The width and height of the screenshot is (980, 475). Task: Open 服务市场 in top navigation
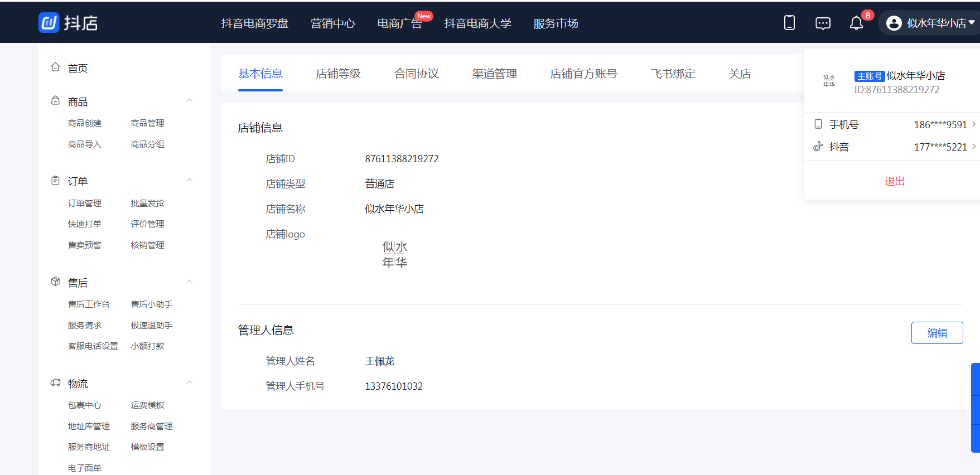pos(556,23)
